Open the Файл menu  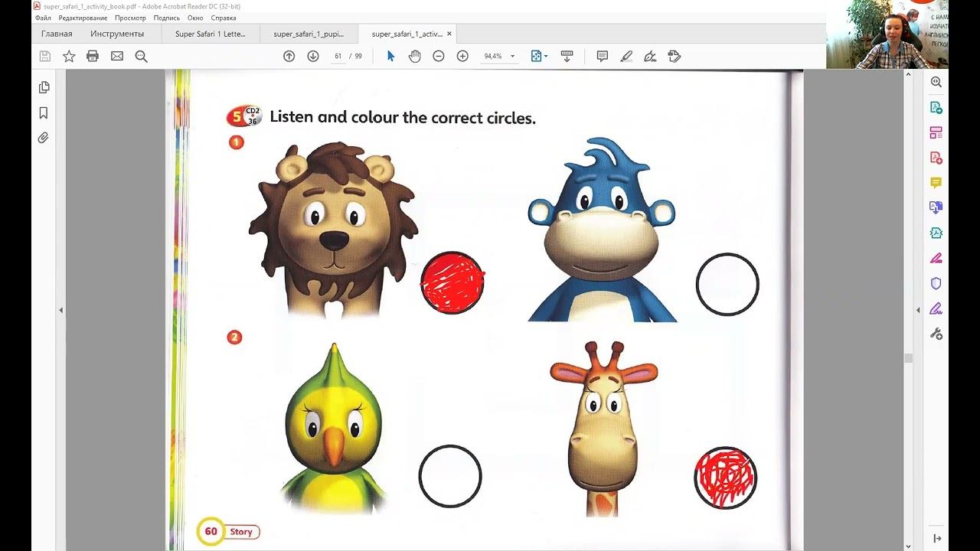tap(43, 18)
